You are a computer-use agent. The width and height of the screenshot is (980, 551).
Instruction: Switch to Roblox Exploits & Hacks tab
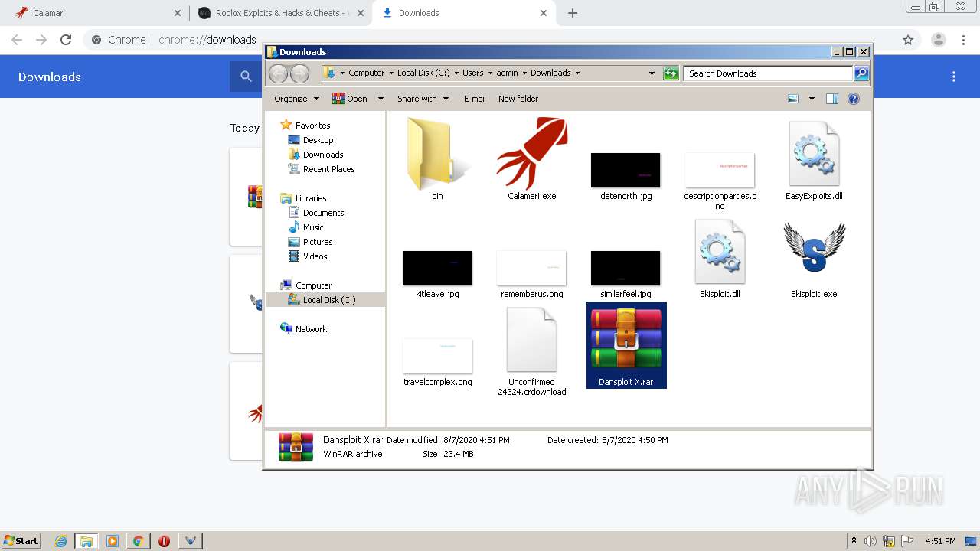280,13
